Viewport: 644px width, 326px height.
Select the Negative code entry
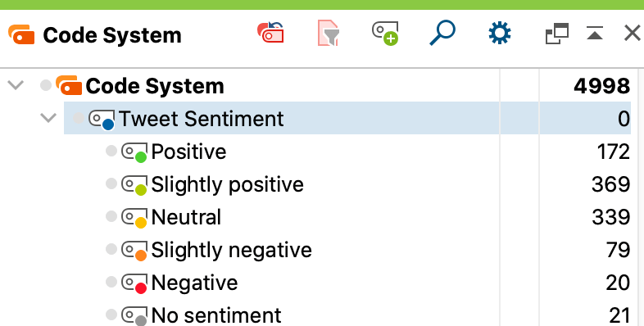point(195,283)
